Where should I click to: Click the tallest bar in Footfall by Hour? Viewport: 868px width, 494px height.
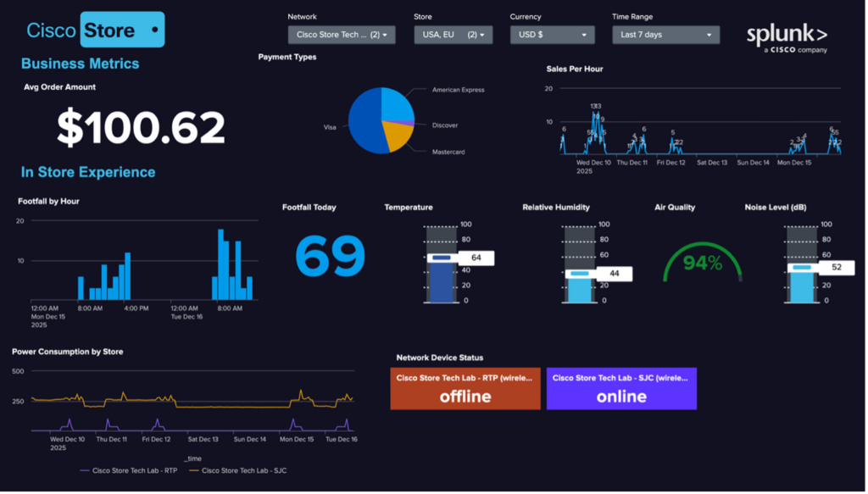[220, 264]
